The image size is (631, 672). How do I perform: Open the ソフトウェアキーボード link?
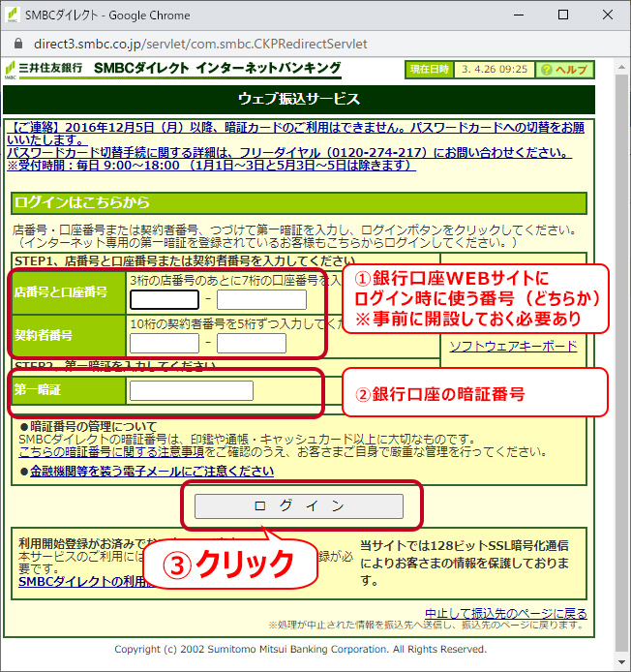tap(513, 347)
